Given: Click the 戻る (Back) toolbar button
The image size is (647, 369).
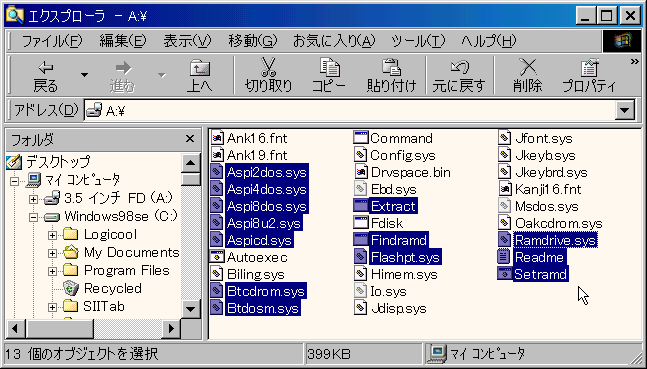Looking at the screenshot, I should click(x=45, y=76).
